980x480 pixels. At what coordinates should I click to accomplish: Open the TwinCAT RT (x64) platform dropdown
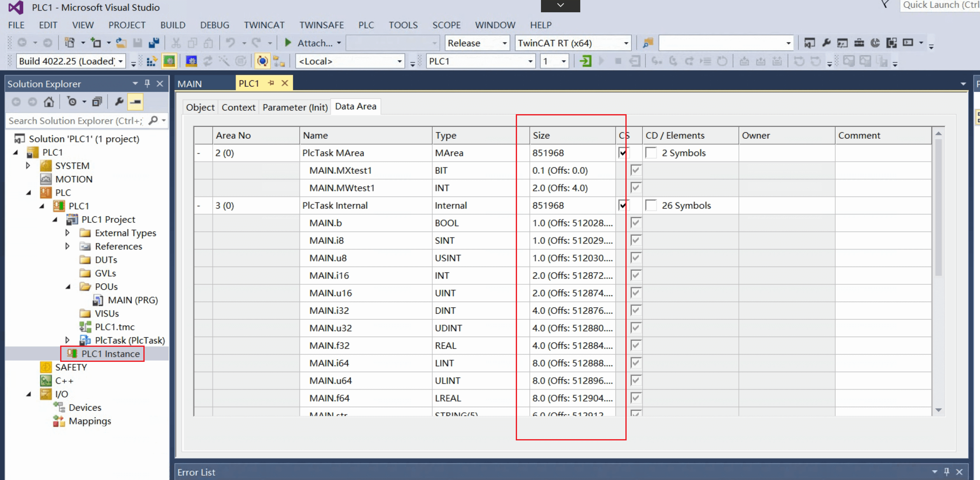point(625,43)
